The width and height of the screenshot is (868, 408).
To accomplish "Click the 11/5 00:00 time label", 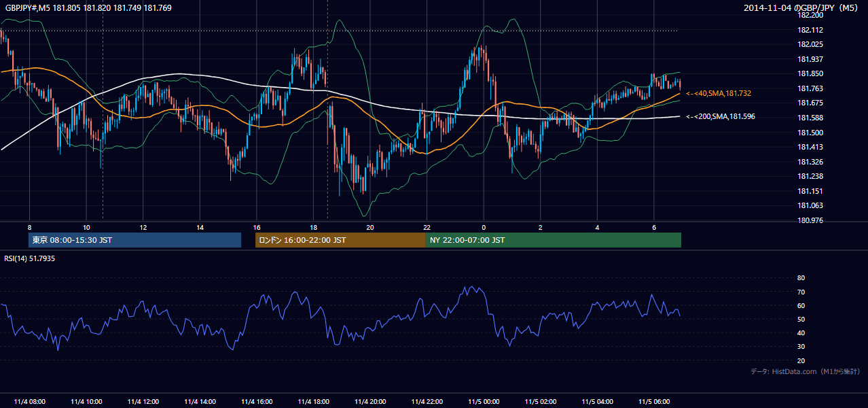I will click(x=484, y=402).
